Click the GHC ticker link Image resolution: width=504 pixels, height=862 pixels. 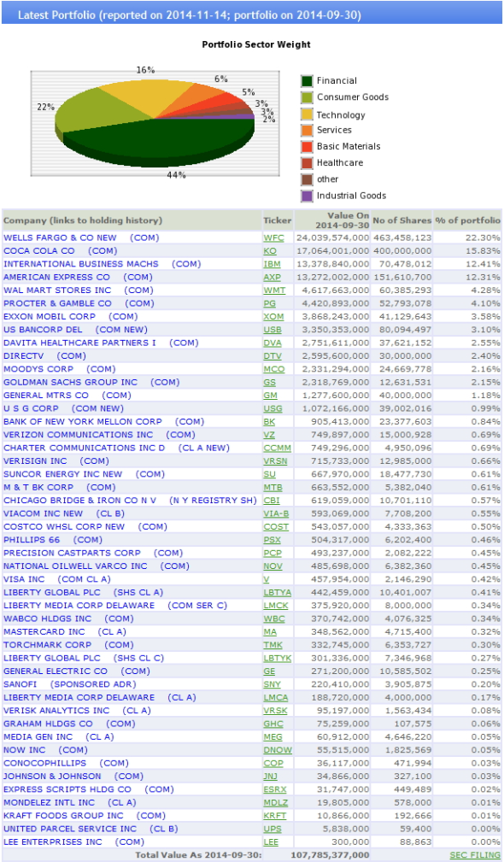point(273,724)
